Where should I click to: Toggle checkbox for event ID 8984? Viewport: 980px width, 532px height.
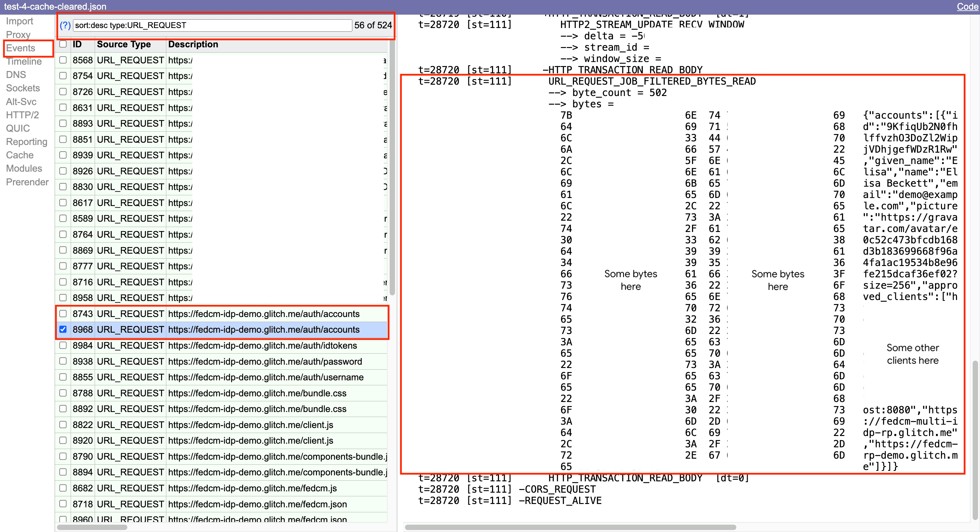pyautogui.click(x=63, y=345)
